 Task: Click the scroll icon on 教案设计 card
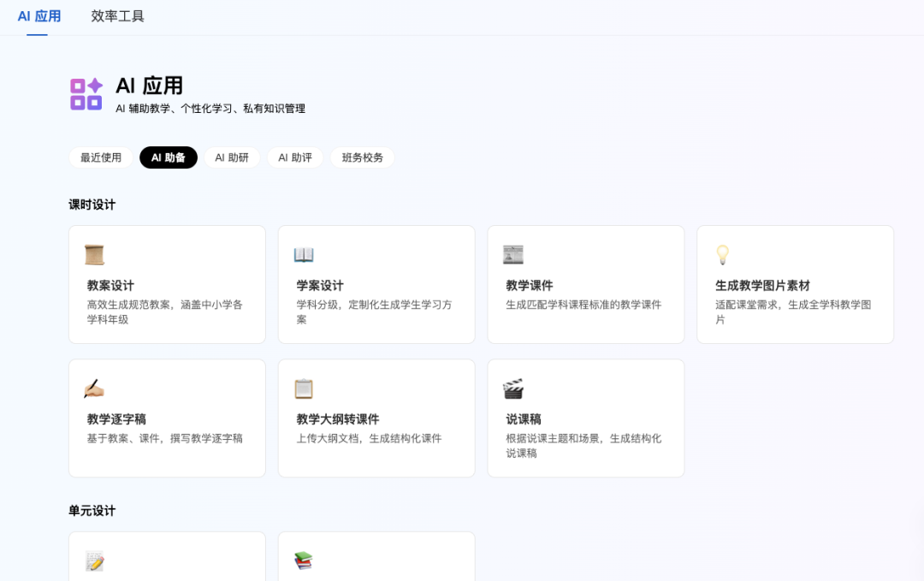pyautogui.click(x=94, y=253)
